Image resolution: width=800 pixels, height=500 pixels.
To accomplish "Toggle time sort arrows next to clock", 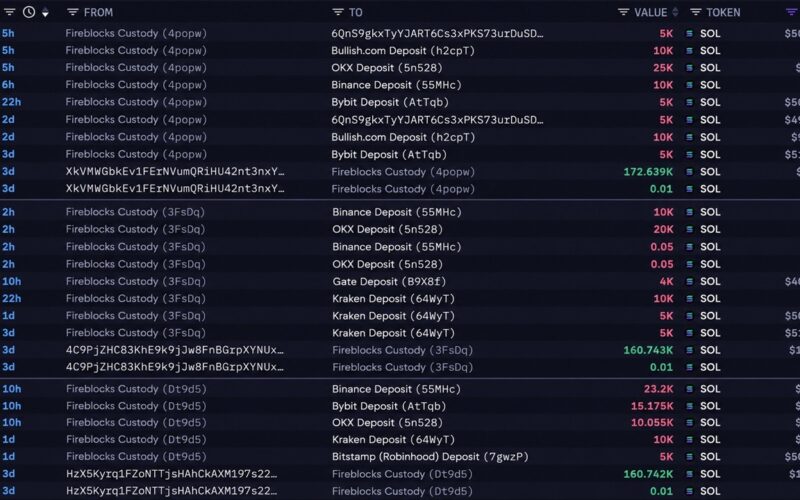I will pyautogui.click(x=45, y=12).
